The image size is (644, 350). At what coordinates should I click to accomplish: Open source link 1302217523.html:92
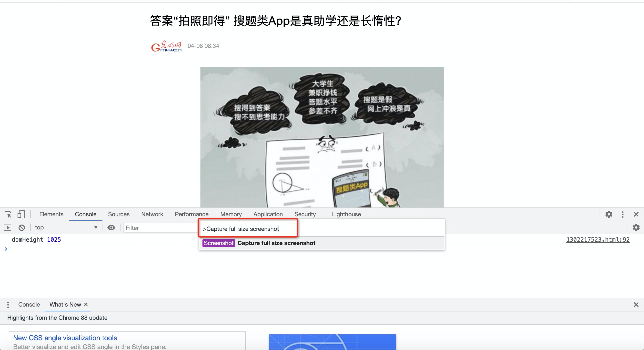(x=598, y=239)
